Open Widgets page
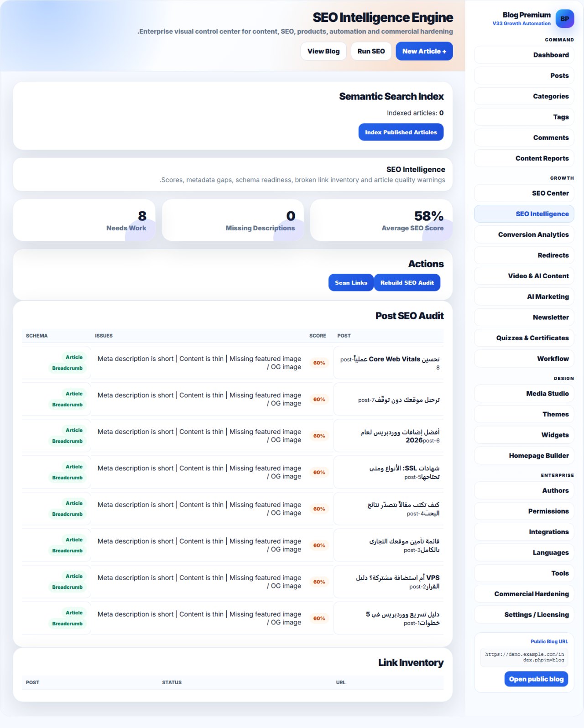 [524, 435]
